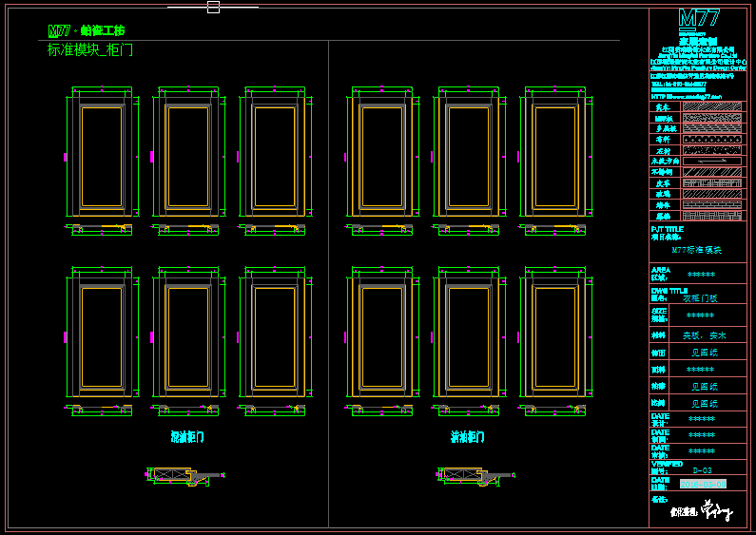Select the 清油柜门 label text
The width and height of the screenshot is (756, 535).
pos(467,437)
